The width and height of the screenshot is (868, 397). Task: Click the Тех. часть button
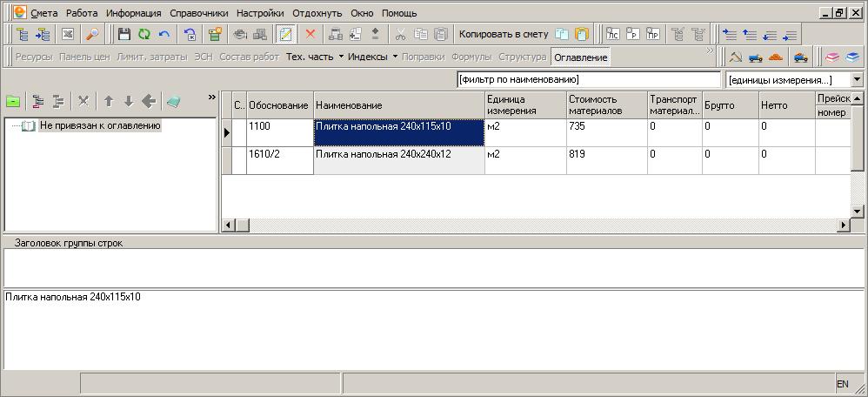click(310, 57)
